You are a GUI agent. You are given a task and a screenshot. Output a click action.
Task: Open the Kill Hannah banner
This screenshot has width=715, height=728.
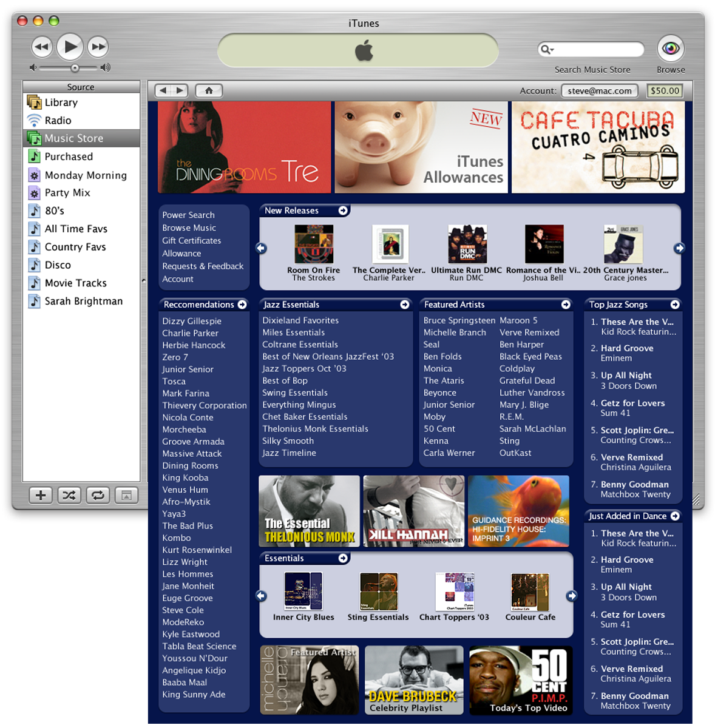click(414, 511)
